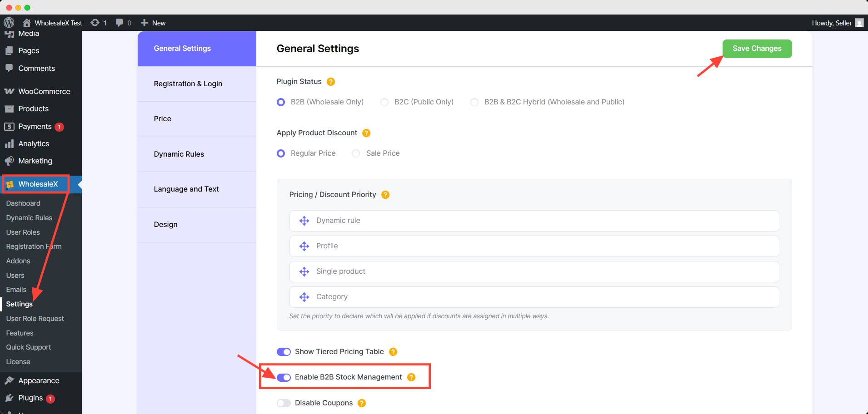Open Dashboard under WholesaleX menu
Viewport: 868px width, 414px height.
(x=23, y=203)
